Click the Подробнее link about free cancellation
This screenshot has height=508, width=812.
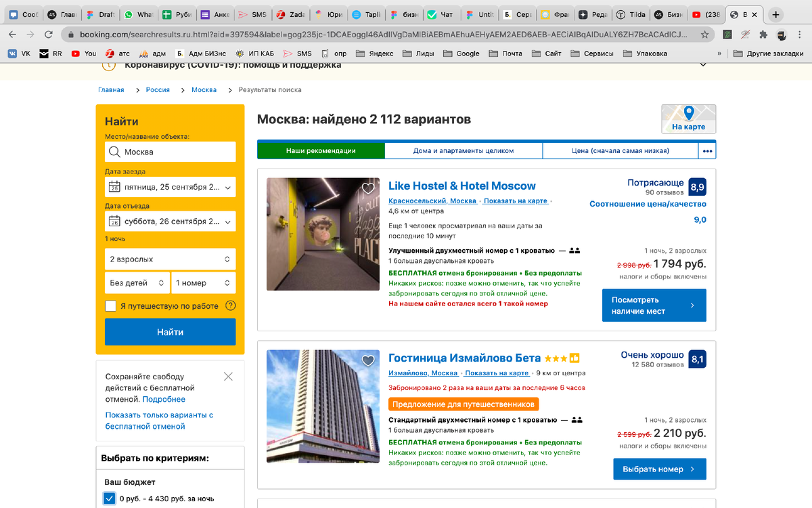click(164, 399)
